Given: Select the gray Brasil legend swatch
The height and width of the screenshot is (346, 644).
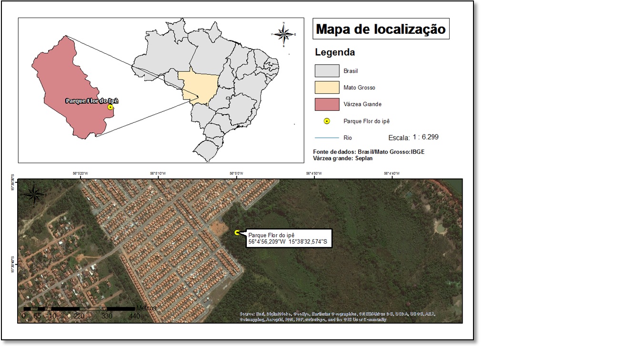Looking at the screenshot, I should 327,71.
